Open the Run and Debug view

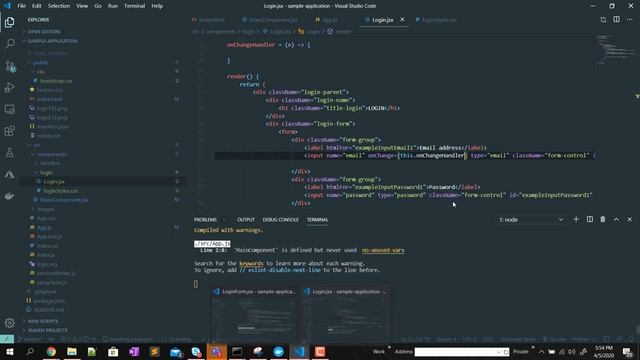(9, 87)
